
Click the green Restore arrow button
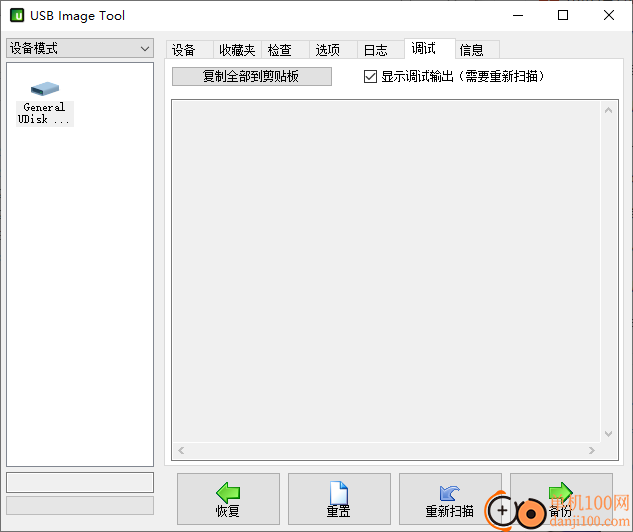pos(228,499)
